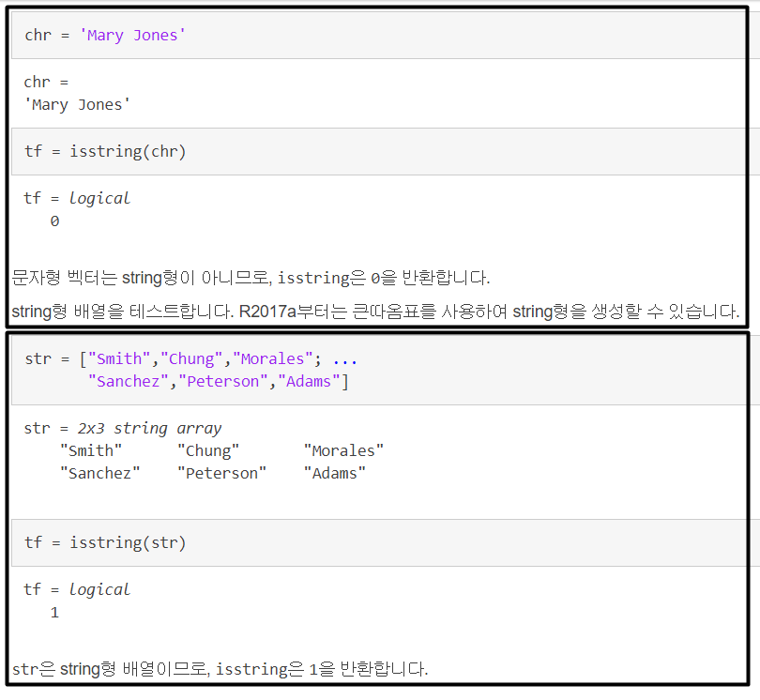Screen dimensions: 760x700
Task: Click "Peterson" in the code block
Action: pyautogui.click(x=223, y=382)
